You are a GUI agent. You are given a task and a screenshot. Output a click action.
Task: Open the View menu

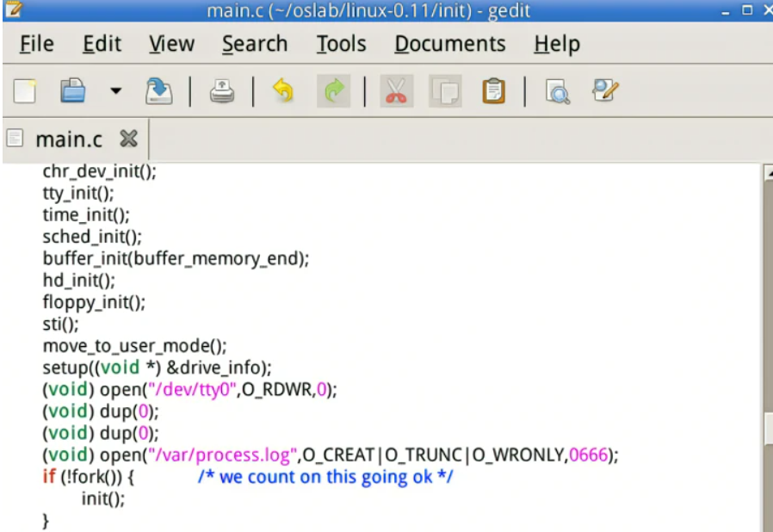[170, 44]
